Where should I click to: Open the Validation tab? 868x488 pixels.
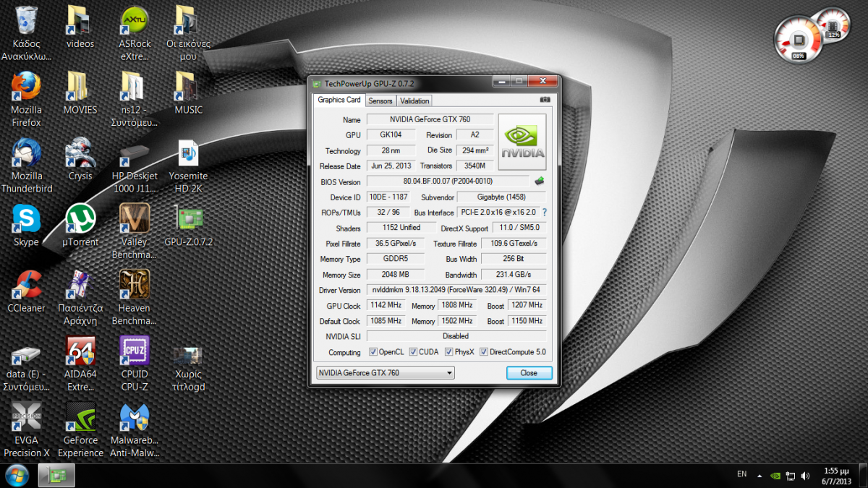(x=414, y=100)
